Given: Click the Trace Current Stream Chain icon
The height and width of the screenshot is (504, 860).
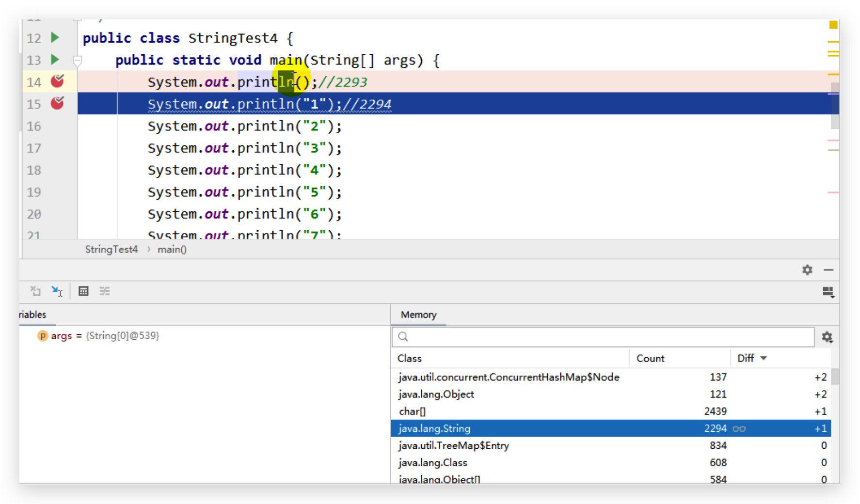Looking at the screenshot, I should (105, 291).
